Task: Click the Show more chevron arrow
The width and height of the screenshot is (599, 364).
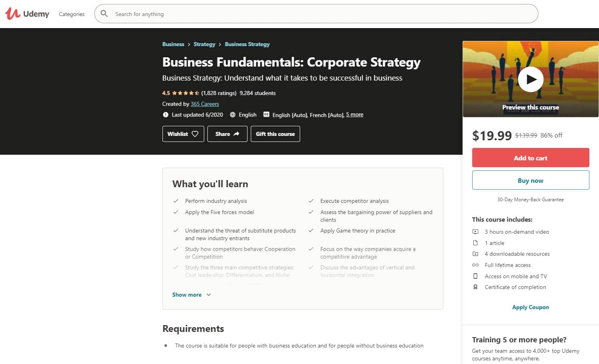Action: click(x=209, y=295)
